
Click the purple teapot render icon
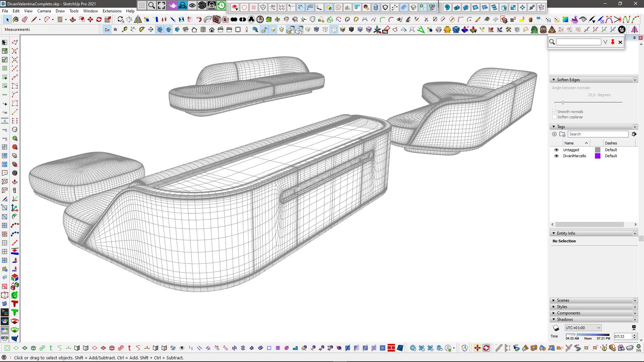point(172,6)
